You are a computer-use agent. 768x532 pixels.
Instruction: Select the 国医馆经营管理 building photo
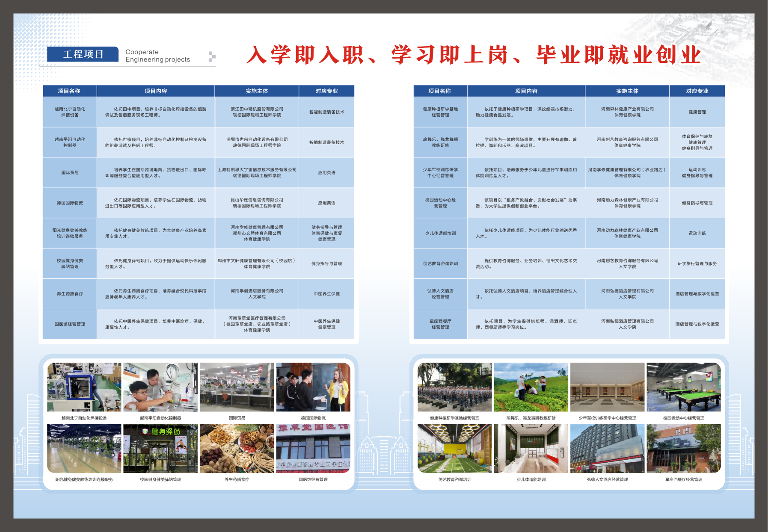313,449
